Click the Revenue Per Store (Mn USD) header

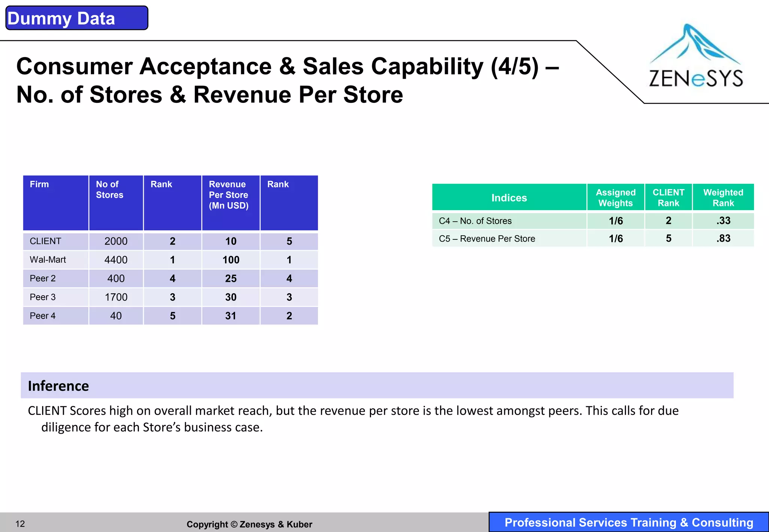231,203
